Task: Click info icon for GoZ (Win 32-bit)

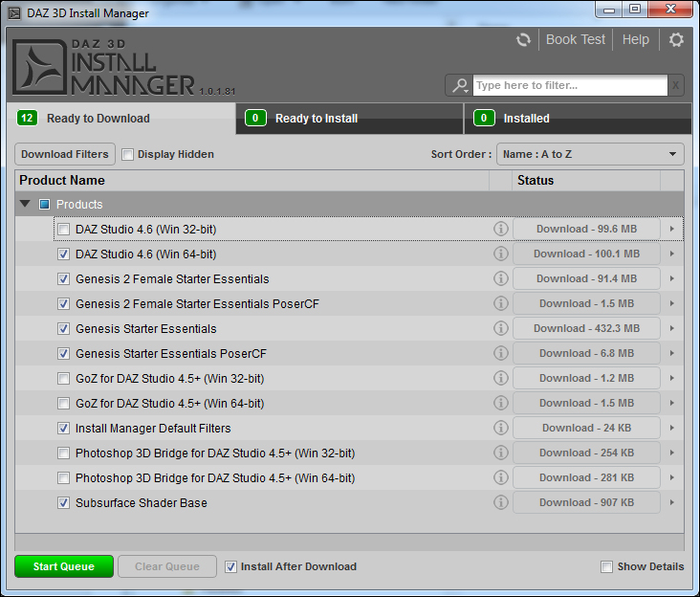Action: 500,378
